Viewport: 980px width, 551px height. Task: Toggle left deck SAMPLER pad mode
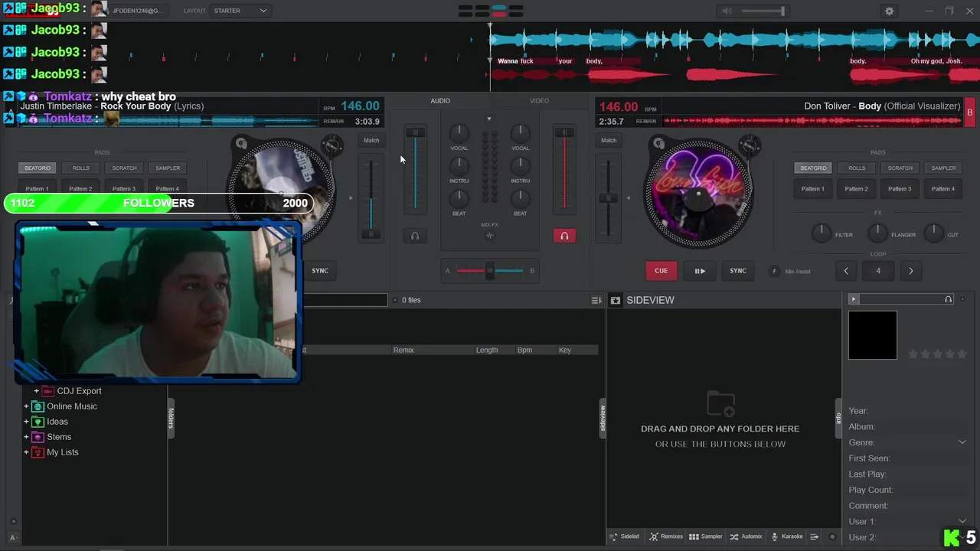[x=168, y=168]
